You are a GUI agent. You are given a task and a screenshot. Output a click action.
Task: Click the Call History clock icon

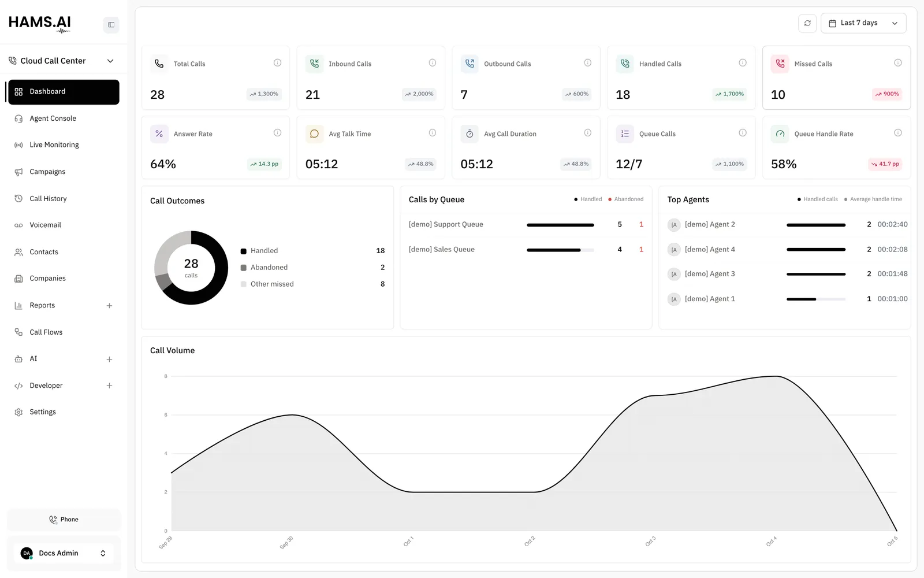(18, 199)
